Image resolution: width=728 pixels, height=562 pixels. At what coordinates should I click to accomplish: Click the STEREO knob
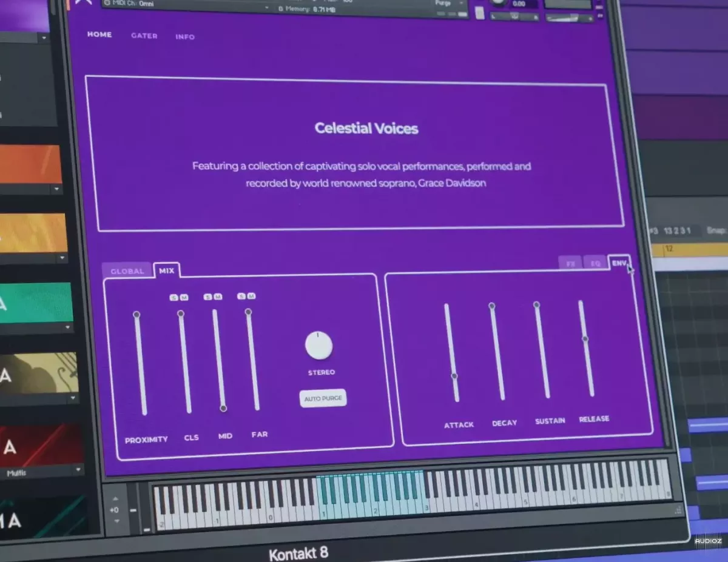click(318, 345)
